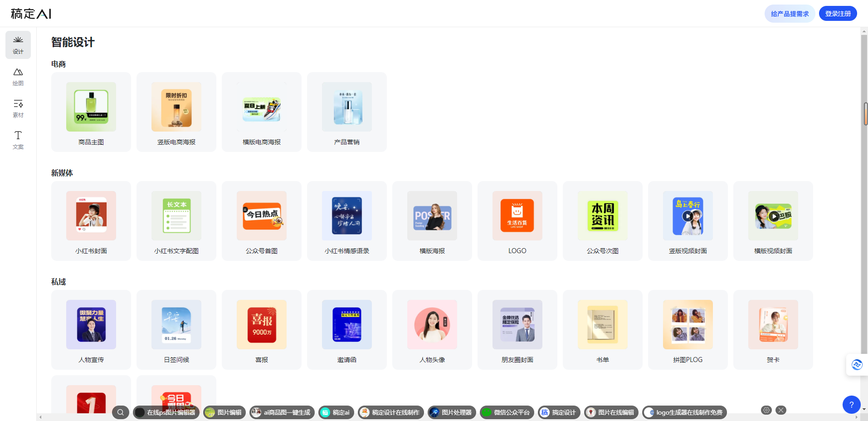Select the 绘图 icon in the left sidebar

pos(18,76)
